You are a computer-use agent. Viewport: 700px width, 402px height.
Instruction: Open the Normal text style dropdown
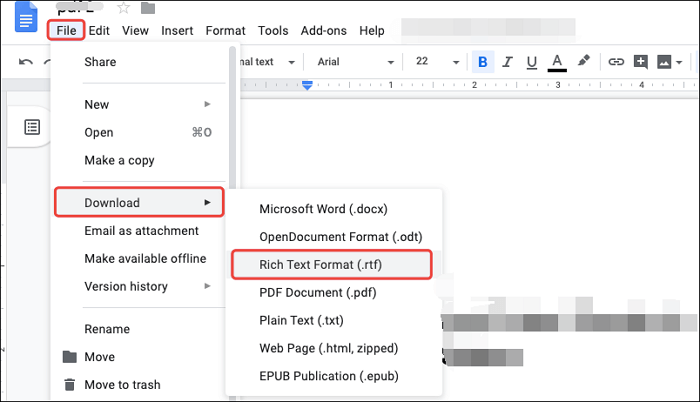tap(269, 62)
